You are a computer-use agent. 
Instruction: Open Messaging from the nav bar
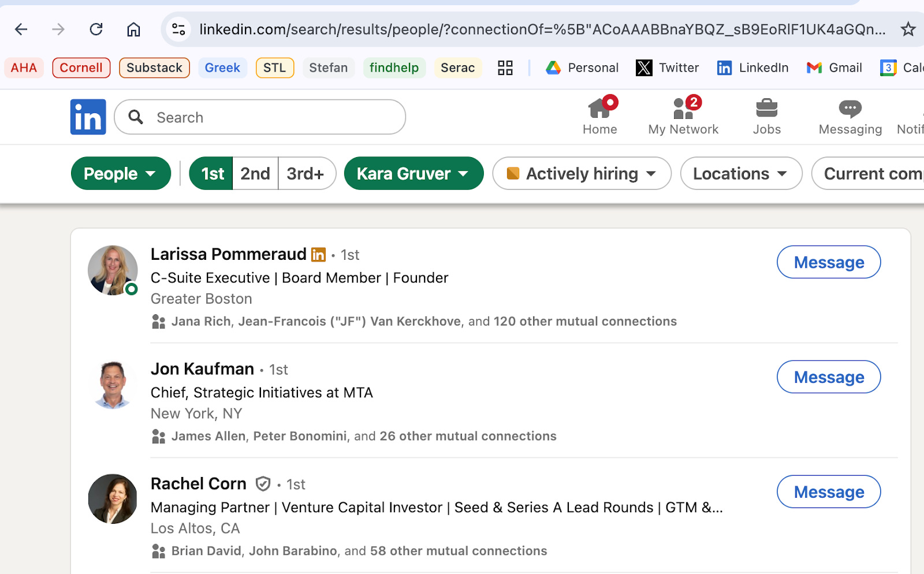(x=850, y=115)
